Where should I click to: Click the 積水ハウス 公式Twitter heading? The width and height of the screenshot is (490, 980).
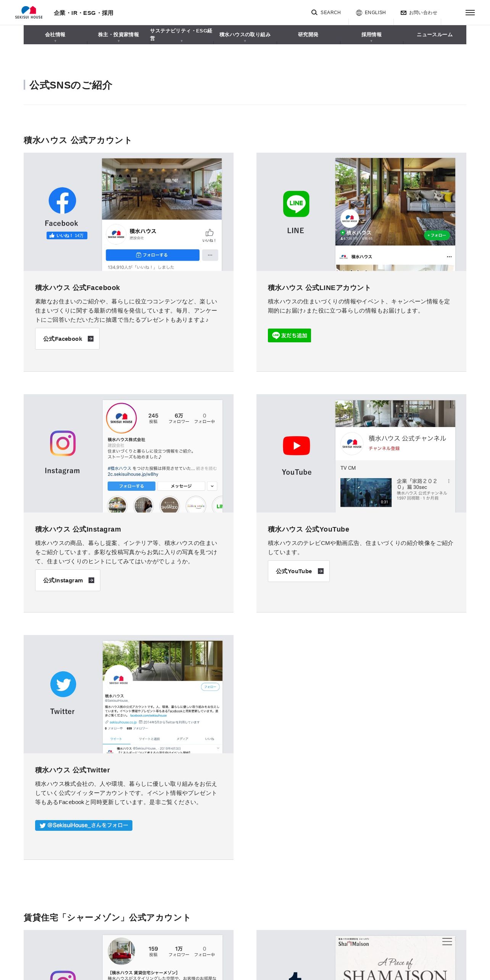click(x=73, y=770)
